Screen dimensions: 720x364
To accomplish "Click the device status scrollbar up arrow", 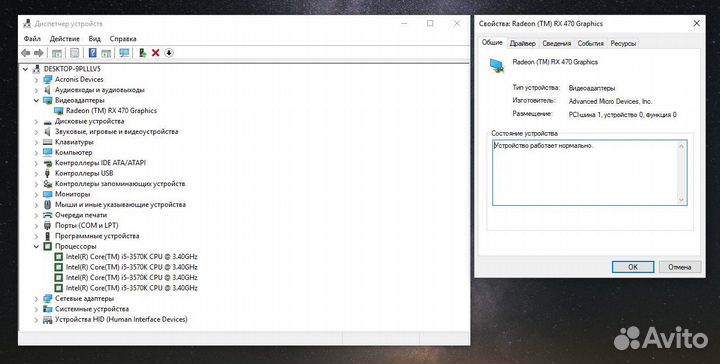I will pyautogui.click(x=681, y=146).
